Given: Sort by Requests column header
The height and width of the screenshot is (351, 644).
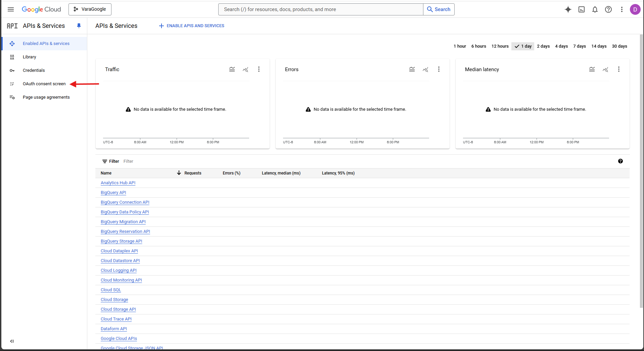Looking at the screenshot, I should coord(193,173).
